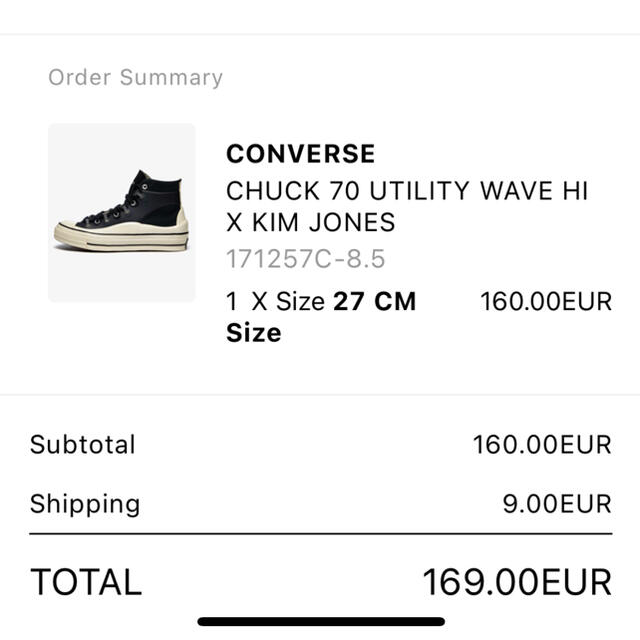Tap the iOS home indicator bar

[321, 621]
